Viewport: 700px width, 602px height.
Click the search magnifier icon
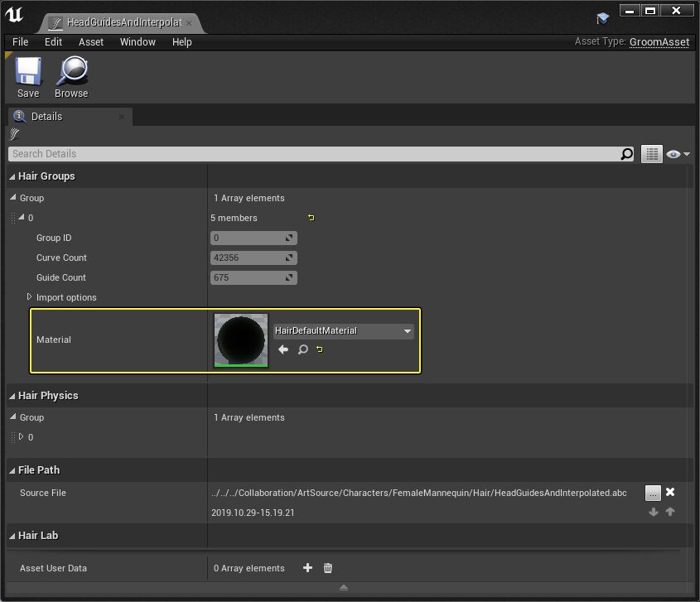627,154
